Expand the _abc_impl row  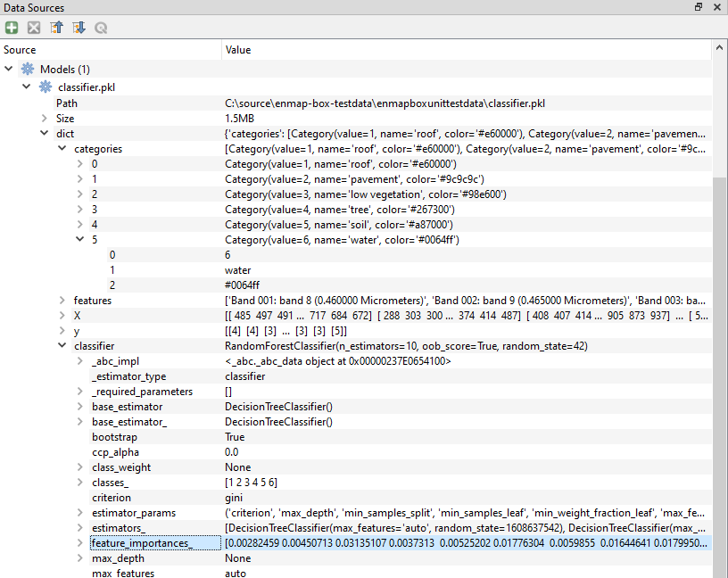[80, 361]
